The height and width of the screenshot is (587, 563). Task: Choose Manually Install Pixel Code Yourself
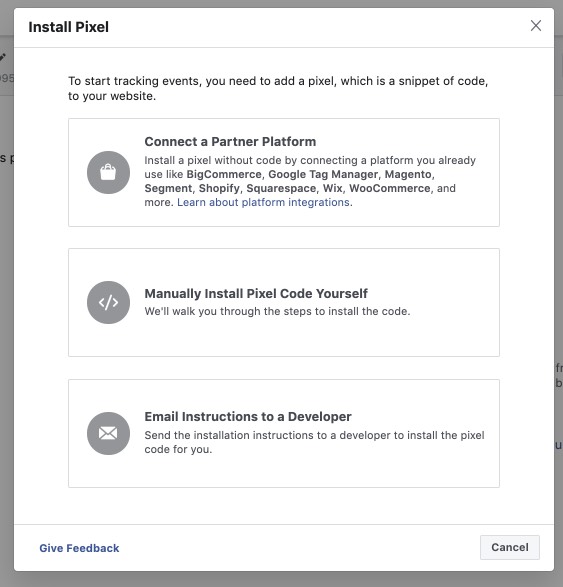(256, 294)
